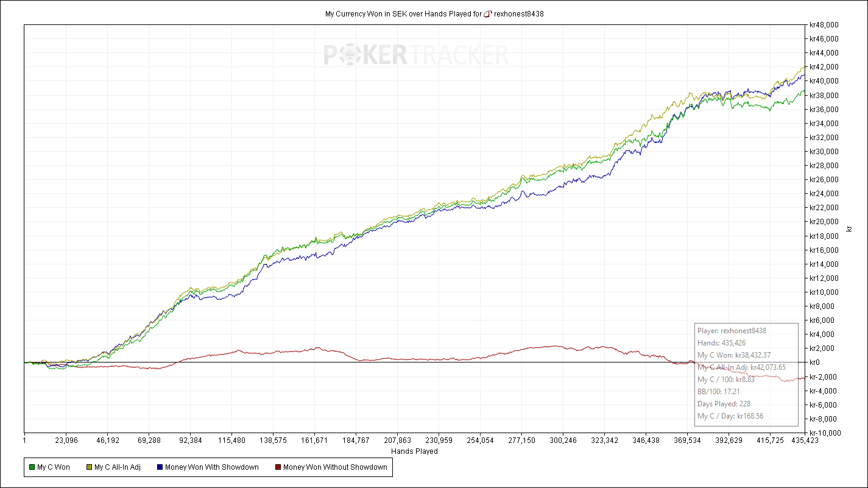Click the x-axis label '369,534'
The image size is (868, 488).
click(x=688, y=440)
